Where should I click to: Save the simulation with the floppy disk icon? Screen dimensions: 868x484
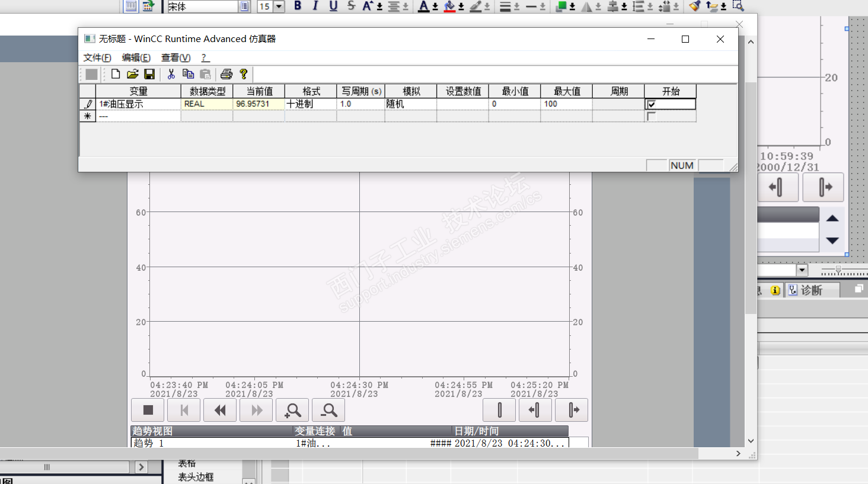[x=149, y=74]
